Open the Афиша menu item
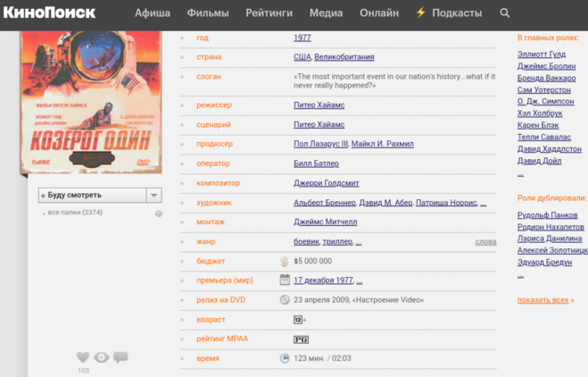Screen dimensions: 588x377 click(153, 13)
